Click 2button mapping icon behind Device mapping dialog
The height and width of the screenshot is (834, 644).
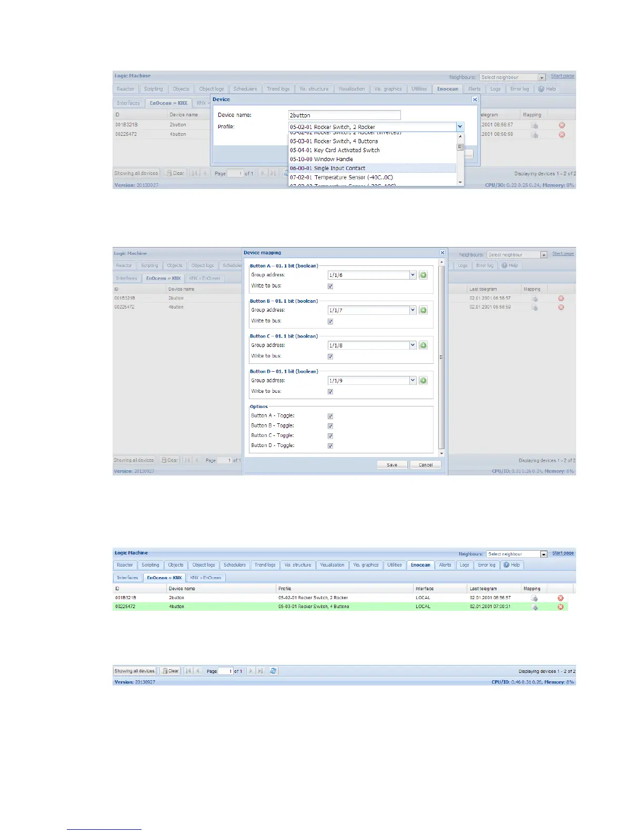535,299
